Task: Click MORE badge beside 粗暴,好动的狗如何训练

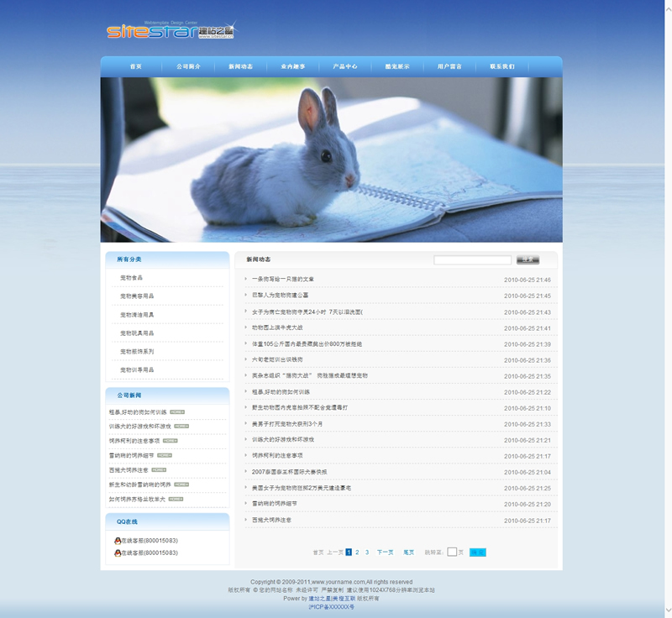Action: (177, 412)
